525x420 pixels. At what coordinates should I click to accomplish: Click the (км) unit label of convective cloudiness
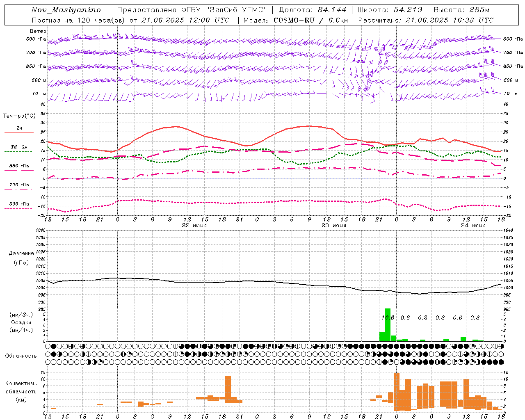pyautogui.click(x=21, y=399)
